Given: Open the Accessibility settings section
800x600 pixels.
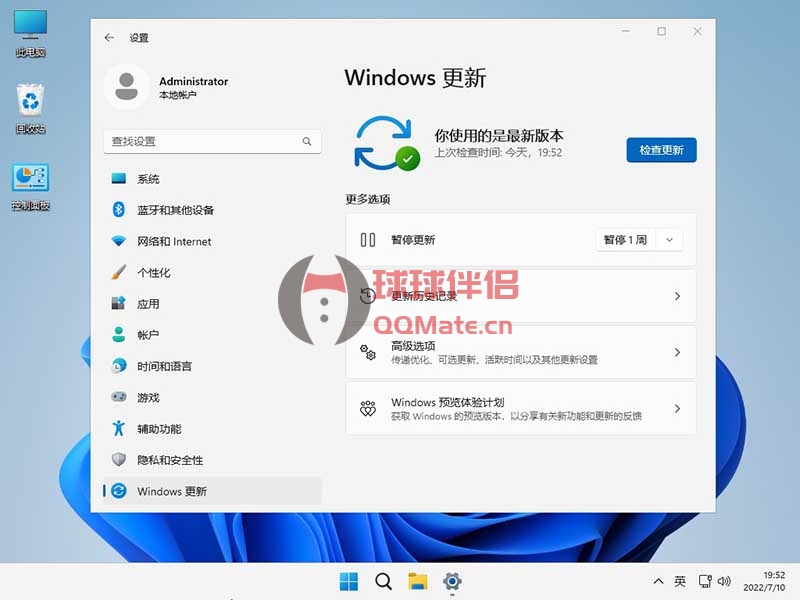Looking at the screenshot, I should click(x=159, y=428).
